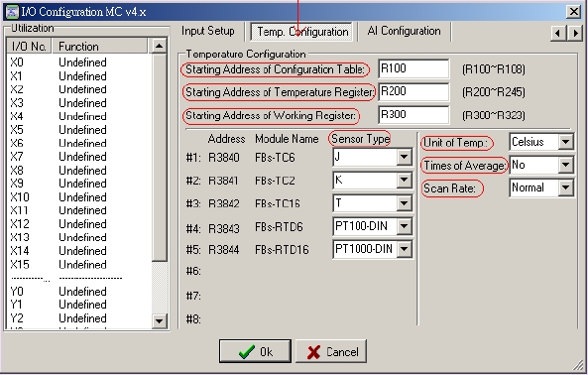Image resolution: width=588 pixels, height=375 pixels.
Task: Select the X6 row in Utilization list
Action: coord(78,143)
